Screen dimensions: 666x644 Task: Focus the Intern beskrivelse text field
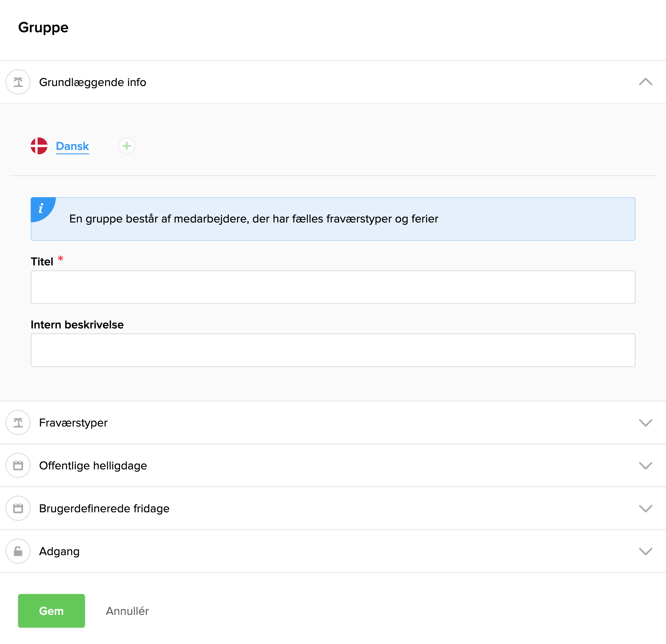(x=333, y=350)
